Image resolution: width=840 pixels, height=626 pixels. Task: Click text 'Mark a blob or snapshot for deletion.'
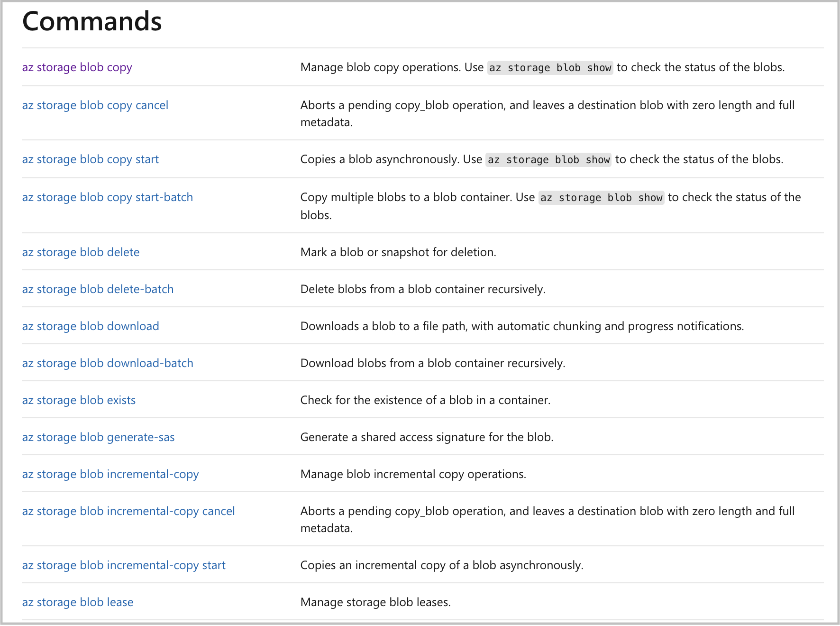[398, 252]
